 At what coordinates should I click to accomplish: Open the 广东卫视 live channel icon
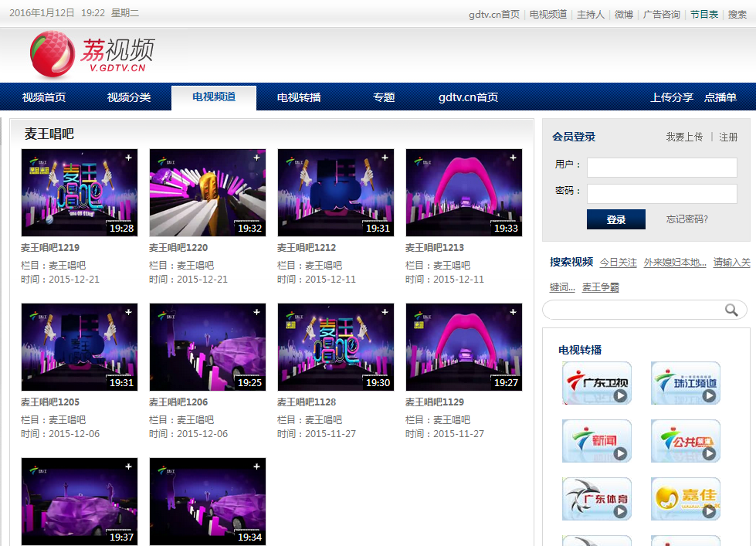coord(597,383)
